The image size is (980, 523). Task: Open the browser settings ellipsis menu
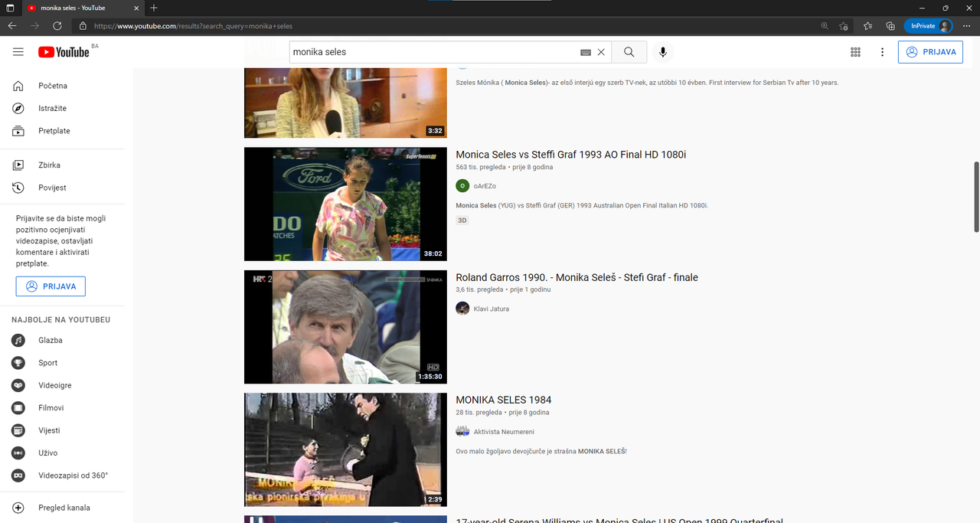(x=967, y=26)
